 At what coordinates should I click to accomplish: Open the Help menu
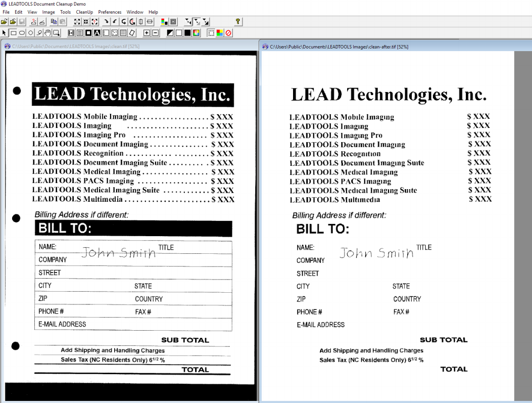click(x=154, y=12)
